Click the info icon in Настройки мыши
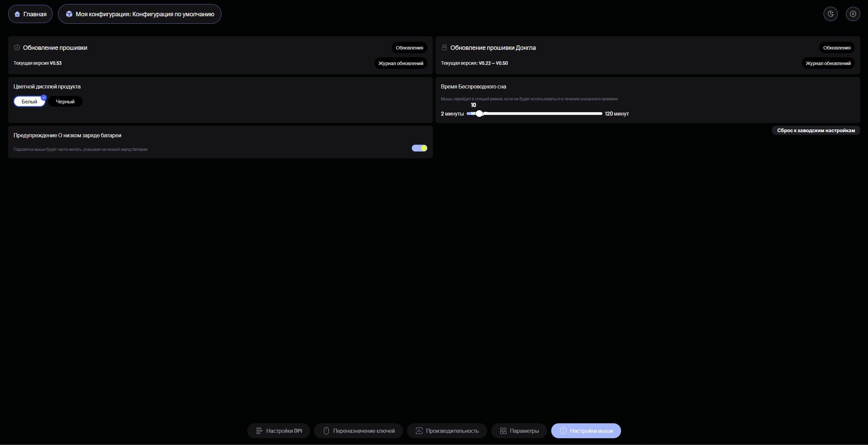The width and height of the screenshot is (868, 445). coord(563,431)
